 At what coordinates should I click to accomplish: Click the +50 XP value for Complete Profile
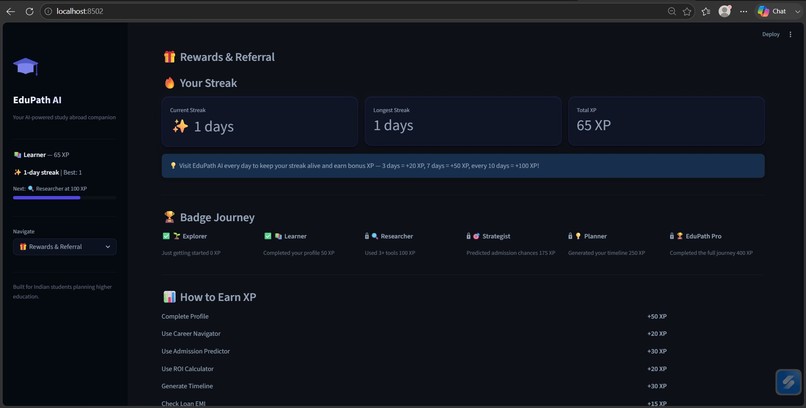click(x=657, y=317)
